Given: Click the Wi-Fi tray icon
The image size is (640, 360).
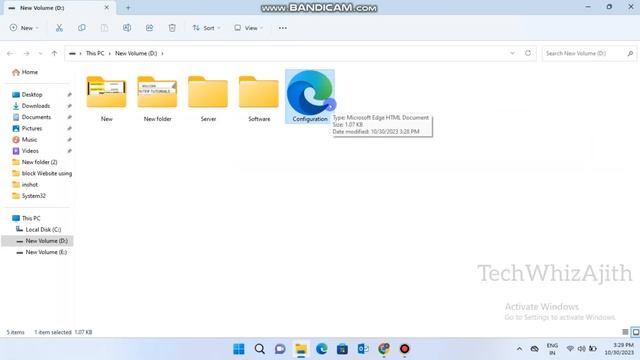Looking at the screenshot, I should [570, 349].
